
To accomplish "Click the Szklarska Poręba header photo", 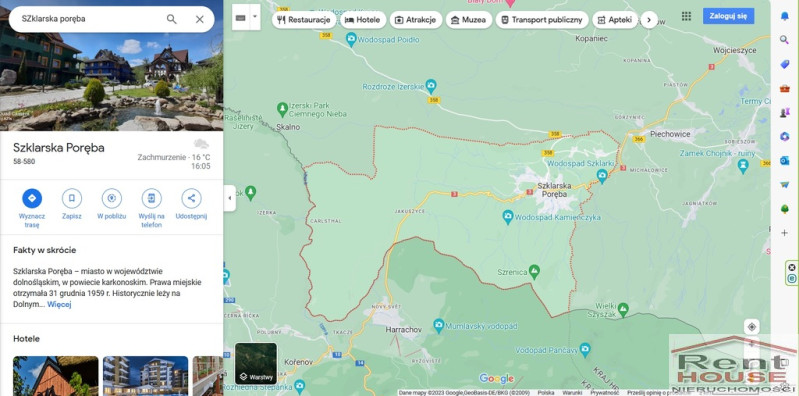I will point(112,66).
